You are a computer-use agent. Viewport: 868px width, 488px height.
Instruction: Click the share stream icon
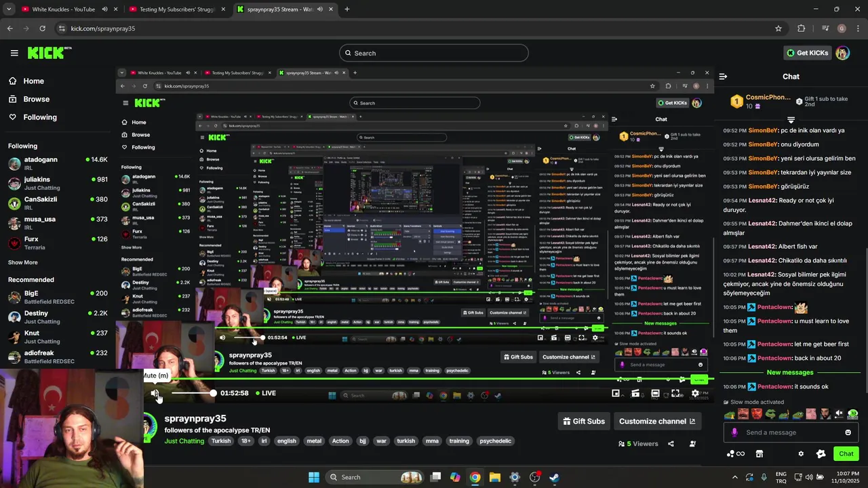point(671,444)
